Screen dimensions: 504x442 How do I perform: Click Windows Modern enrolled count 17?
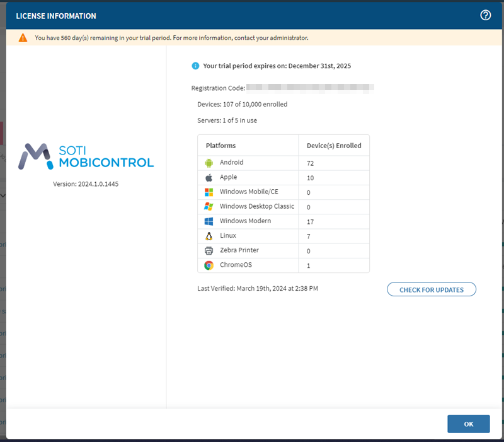click(310, 222)
